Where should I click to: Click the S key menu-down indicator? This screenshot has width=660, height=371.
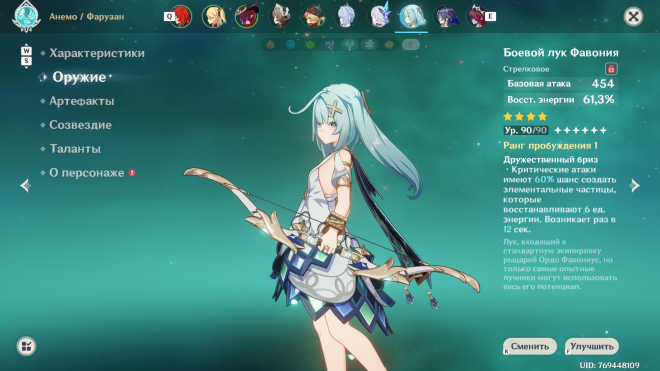click(x=26, y=61)
